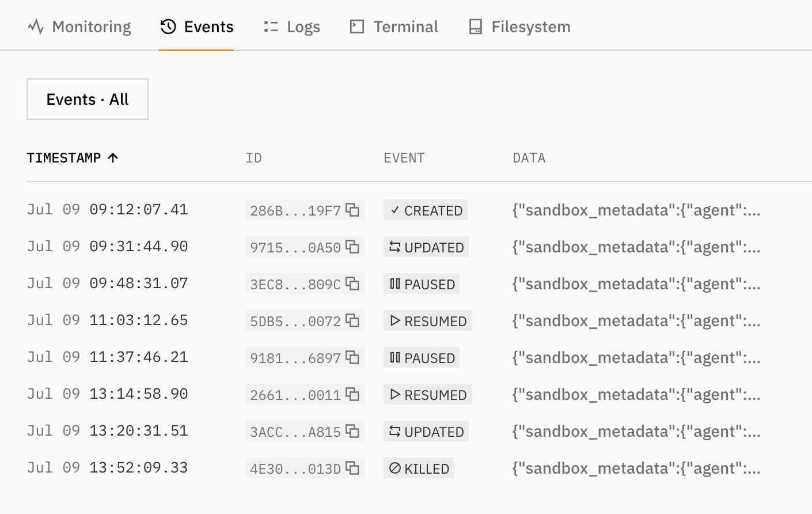Click the ID text 3ACC...A815
Viewport: 812px width, 514px height.
[295, 432]
